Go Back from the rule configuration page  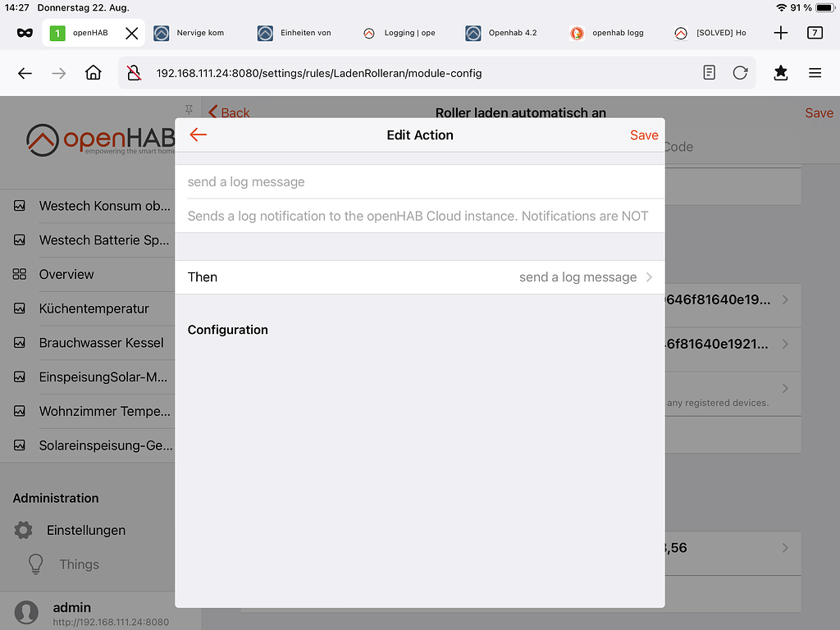[x=228, y=112]
